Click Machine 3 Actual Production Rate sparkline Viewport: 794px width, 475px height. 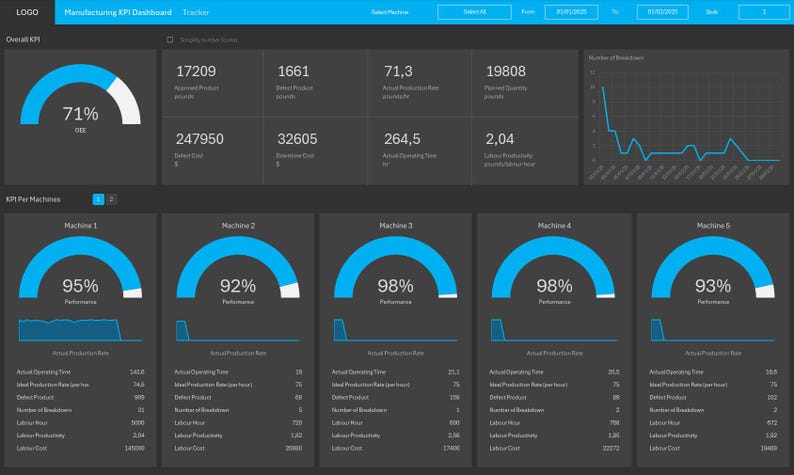[x=395, y=330]
